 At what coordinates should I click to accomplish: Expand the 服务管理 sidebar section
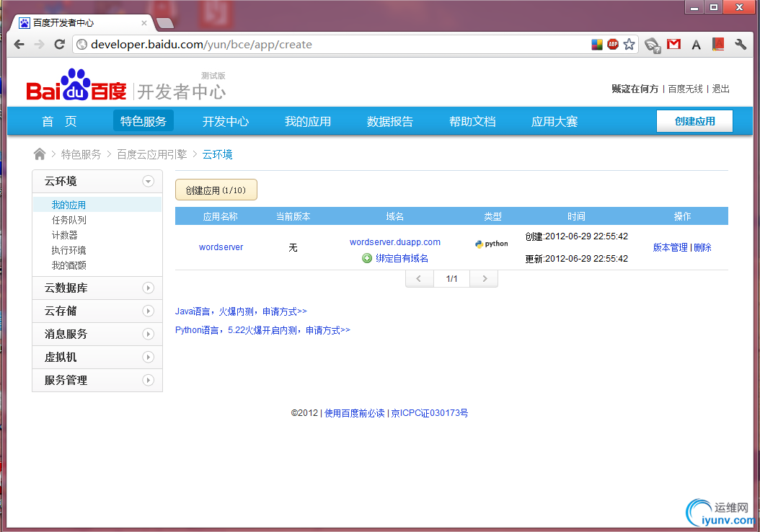coord(149,381)
